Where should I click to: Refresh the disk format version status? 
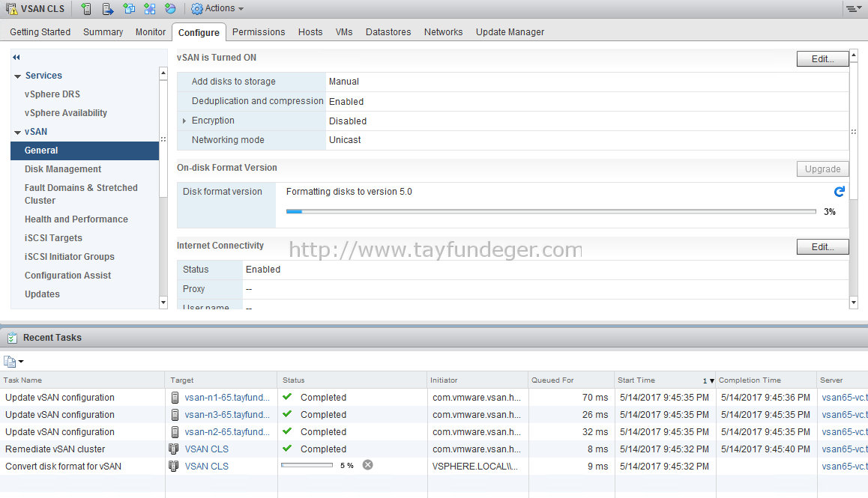(x=840, y=192)
